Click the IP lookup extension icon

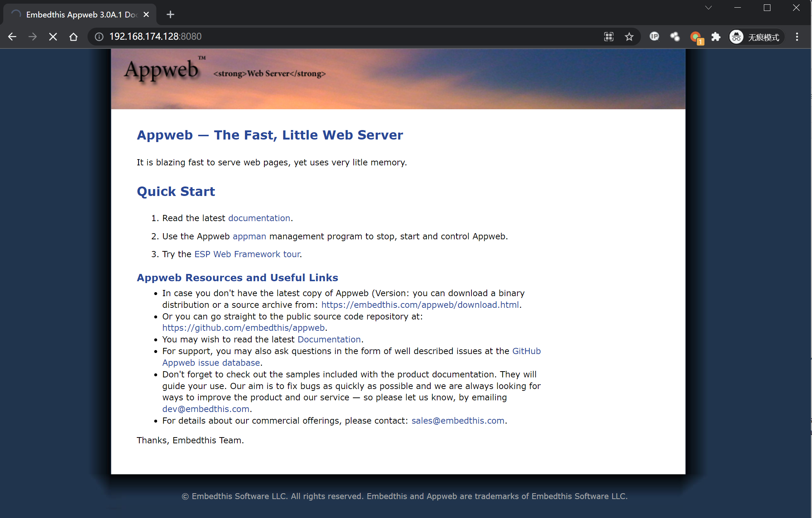(x=654, y=37)
